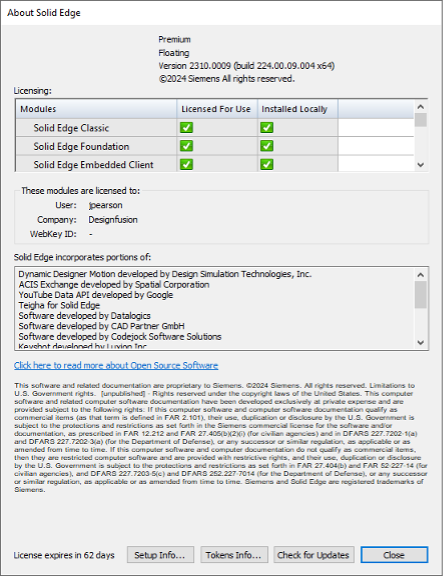Click the incorporated software list scrollbar thumb
The width and height of the screenshot is (444, 576).
421,295
